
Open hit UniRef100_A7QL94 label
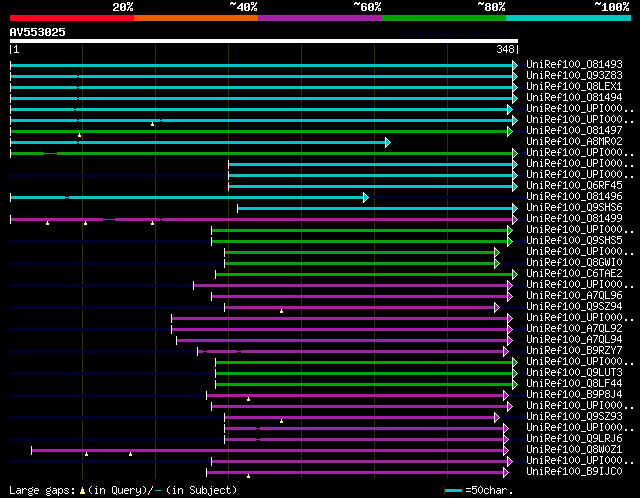[x=574, y=340]
